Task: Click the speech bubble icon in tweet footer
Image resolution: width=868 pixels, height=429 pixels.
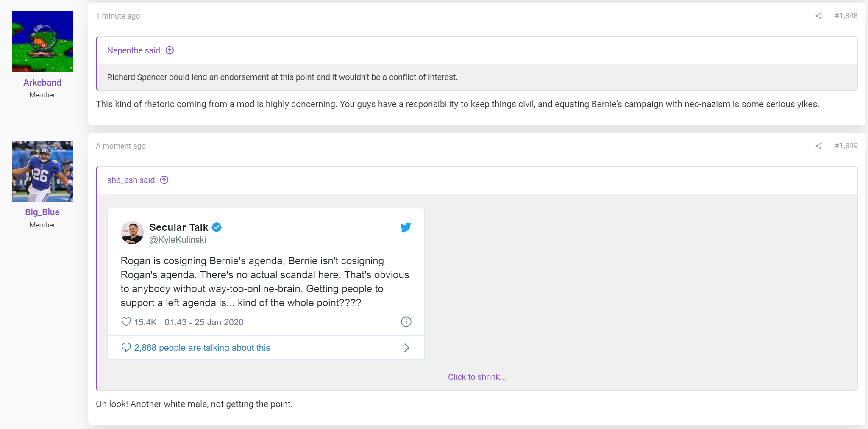Action: point(126,347)
